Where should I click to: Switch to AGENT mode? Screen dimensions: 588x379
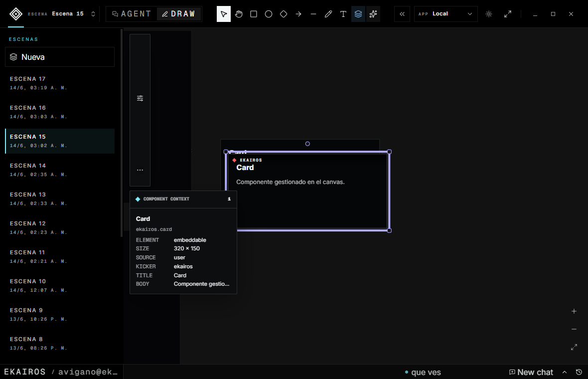[x=131, y=14]
